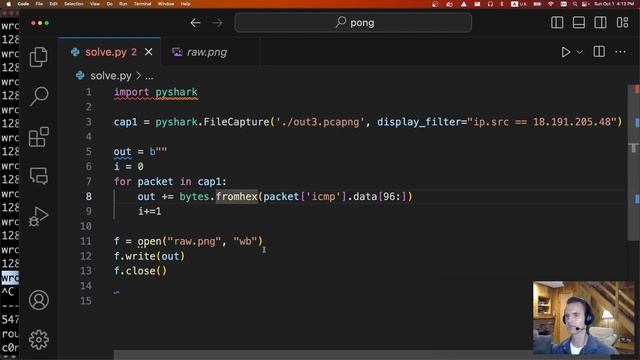Click line number 3 in gutter

(89, 122)
